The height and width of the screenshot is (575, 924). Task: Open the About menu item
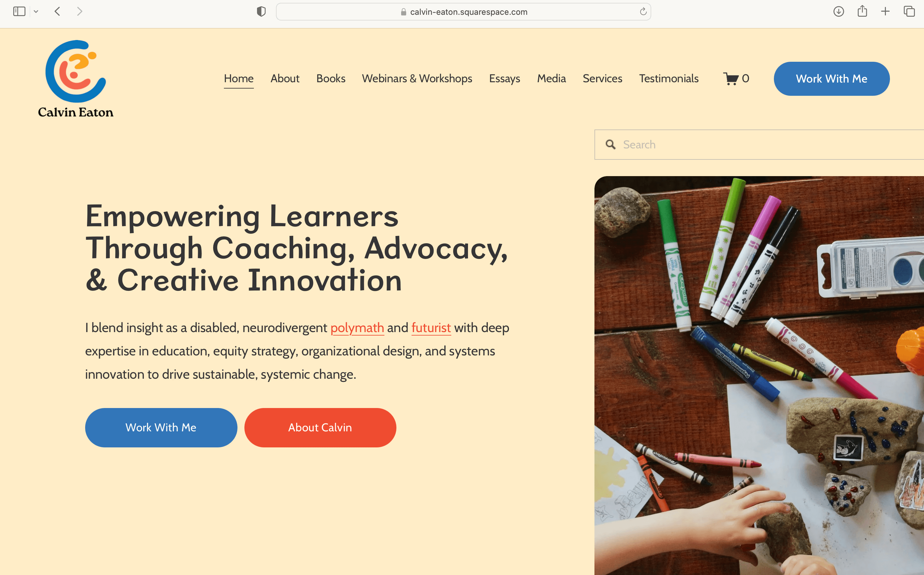pos(285,79)
